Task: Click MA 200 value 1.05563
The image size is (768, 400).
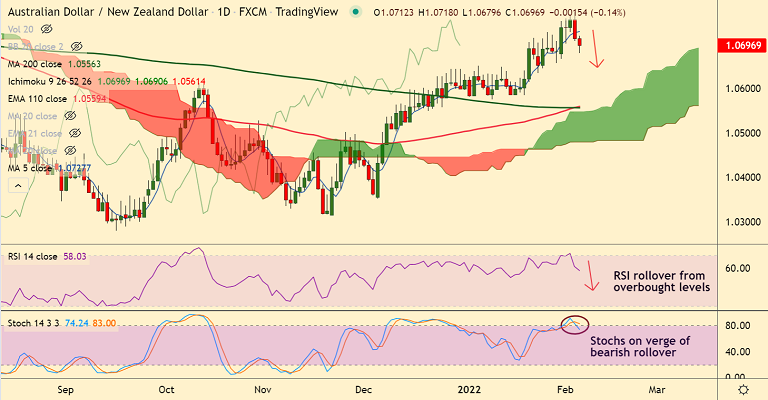Action: [x=84, y=64]
